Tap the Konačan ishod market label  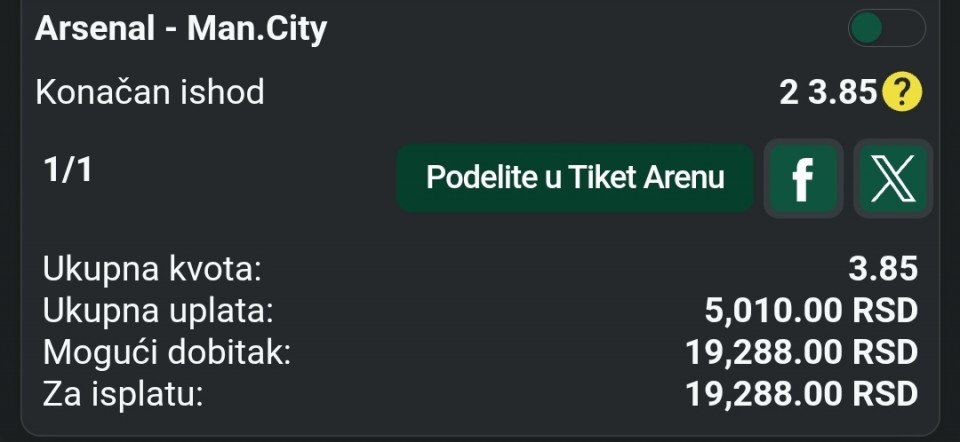pyautogui.click(x=150, y=93)
